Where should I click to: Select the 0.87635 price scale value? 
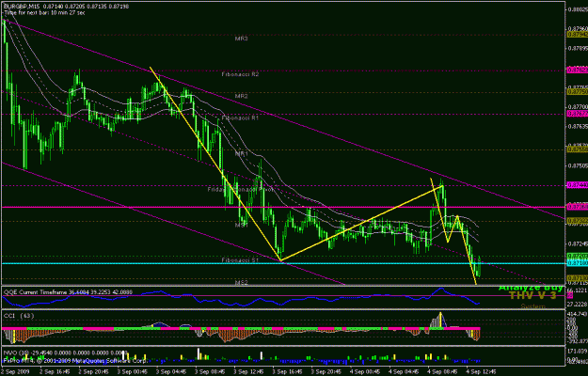click(x=578, y=126)
